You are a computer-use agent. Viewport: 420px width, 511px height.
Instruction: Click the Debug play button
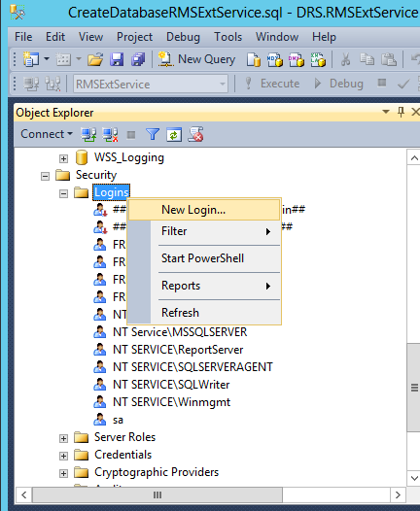[338, 84]
